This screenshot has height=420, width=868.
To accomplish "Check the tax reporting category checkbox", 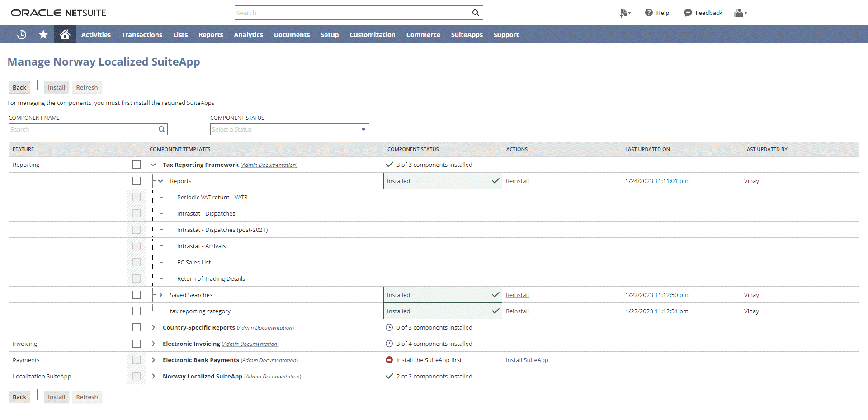I will pyautogui.click(x=137, y=311).
